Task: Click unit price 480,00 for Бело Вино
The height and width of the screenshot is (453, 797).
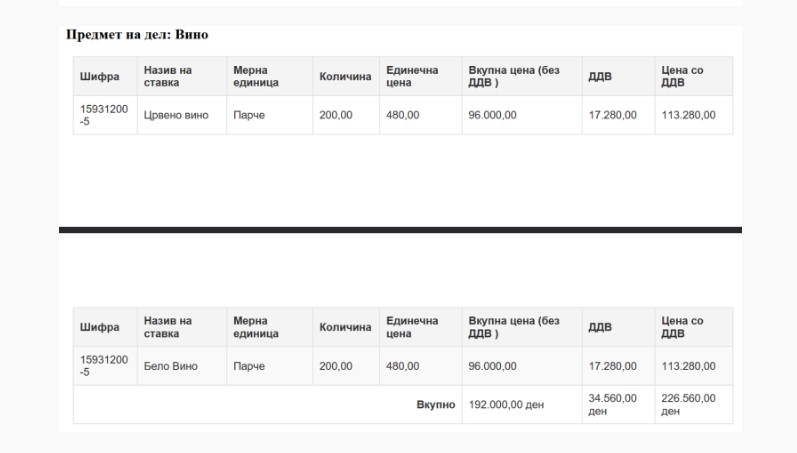Action: coord(402,366)
